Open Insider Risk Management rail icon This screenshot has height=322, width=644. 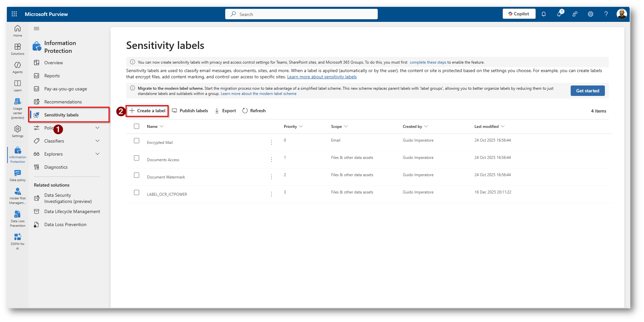[18, 196]
